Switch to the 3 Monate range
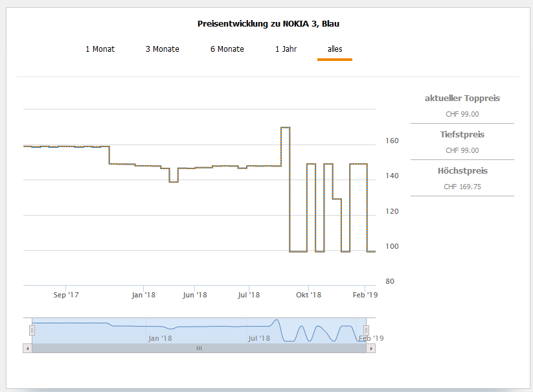 162,49
